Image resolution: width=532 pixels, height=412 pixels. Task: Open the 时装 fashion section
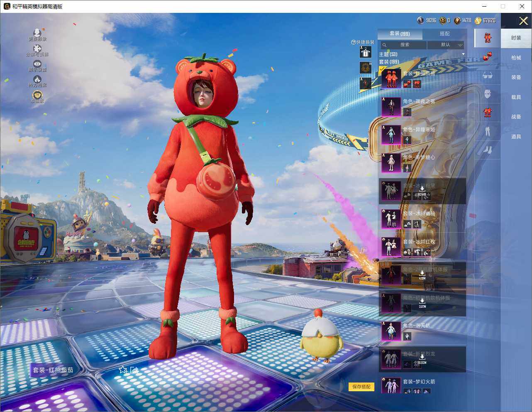tap(516, 38)
